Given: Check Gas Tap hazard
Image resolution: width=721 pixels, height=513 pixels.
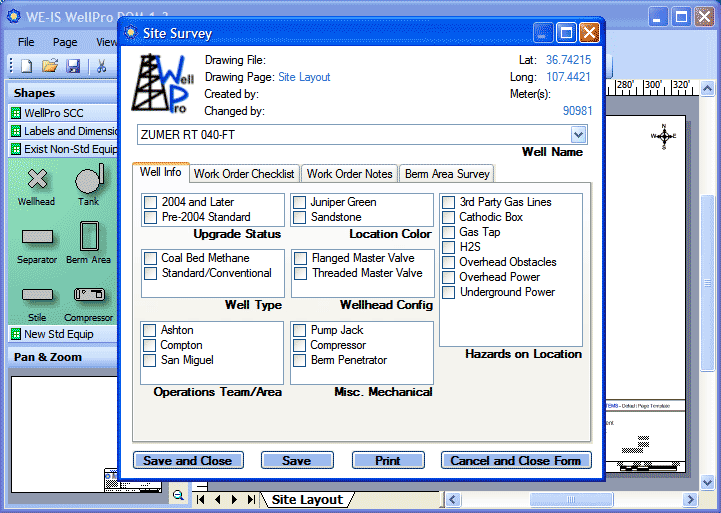Looking at the screenshot, I should (x=448, y=232).
